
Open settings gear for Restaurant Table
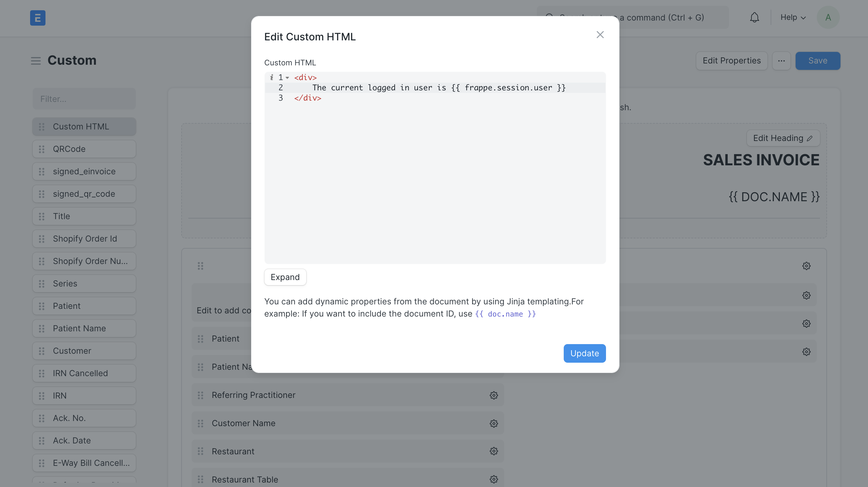(493, 479)
